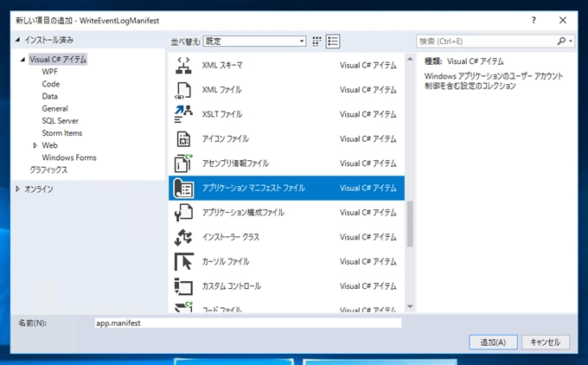
Task: Open the search options dropdown arrow
Action: point(571,42)
